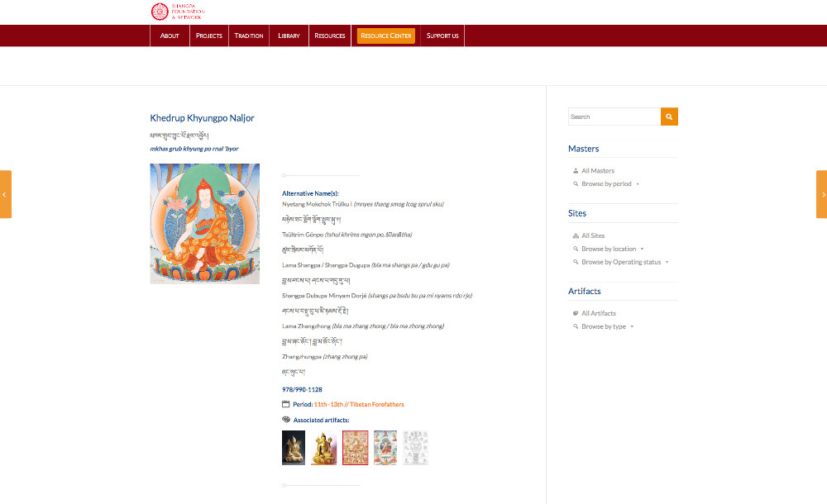Click the palette icon beside All Artifacts
Viewport: 827px width, 504px height.
point(576,313)
